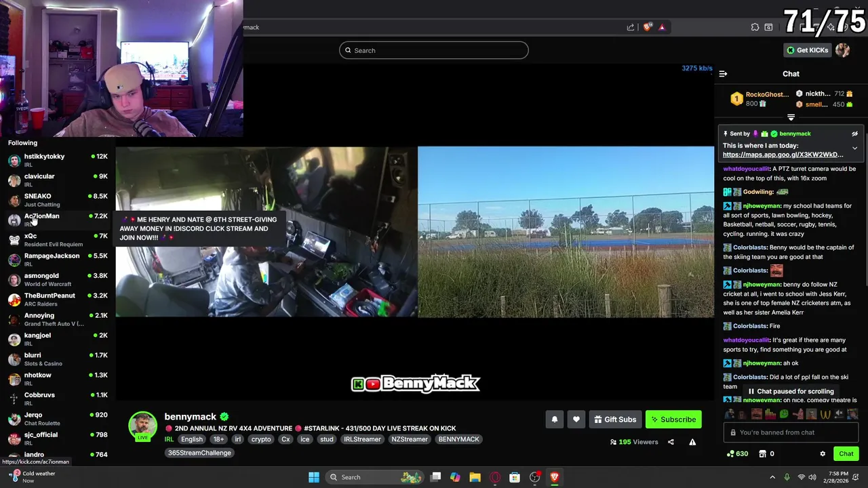Open the Windows Start menu

(x=314, y=477)
